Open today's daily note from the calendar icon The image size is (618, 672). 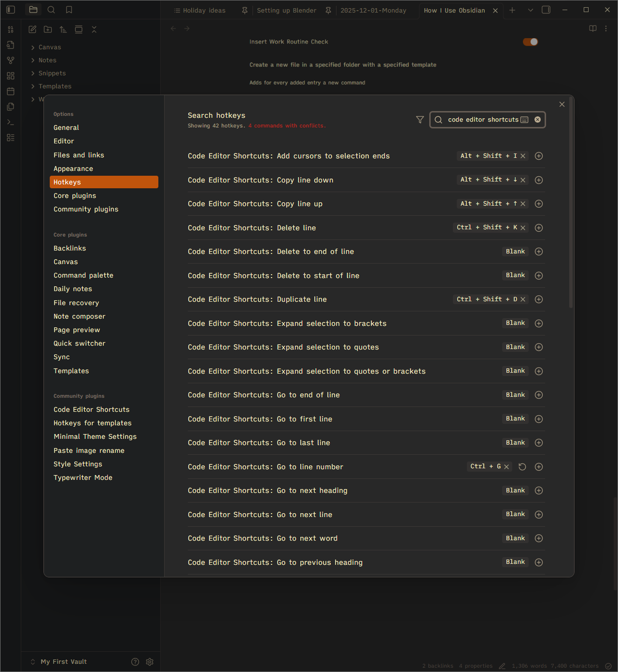tap(11, 91)
